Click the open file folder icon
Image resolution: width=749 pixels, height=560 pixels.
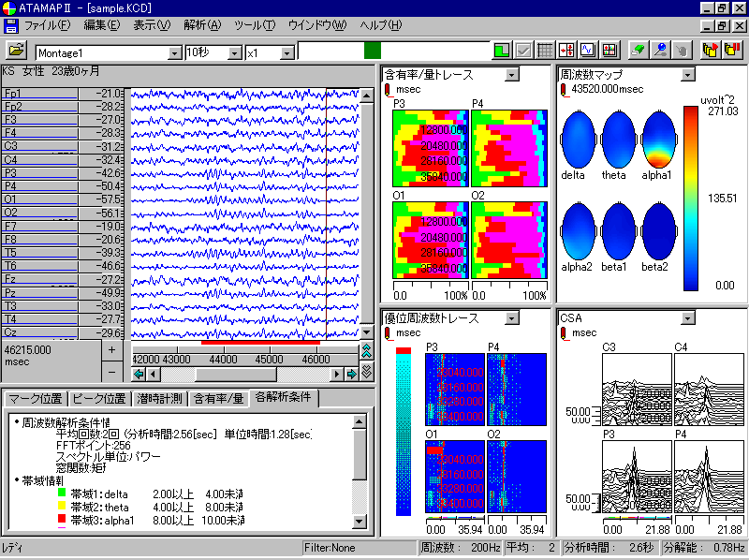tap(17, 51)
